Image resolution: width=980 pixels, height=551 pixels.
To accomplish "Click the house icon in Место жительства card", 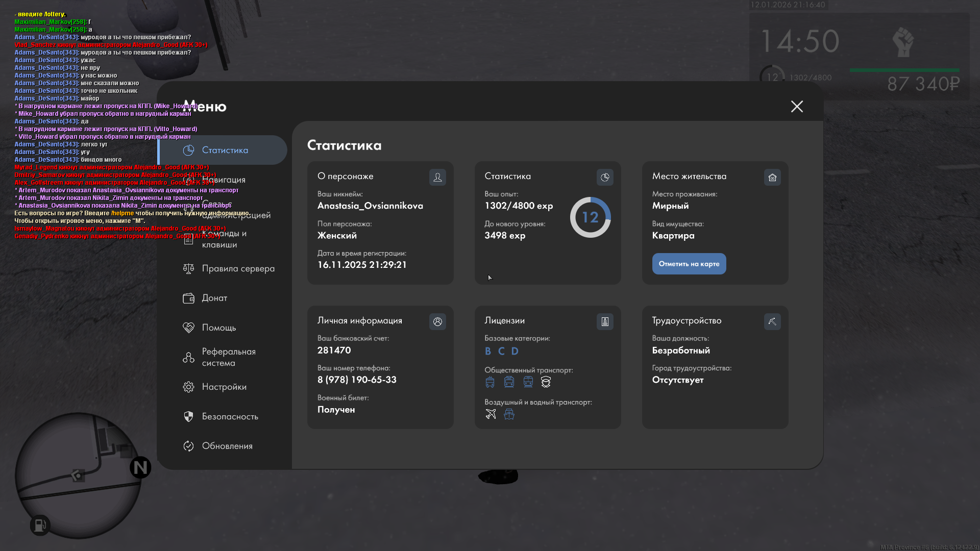I will coord(772,177).
